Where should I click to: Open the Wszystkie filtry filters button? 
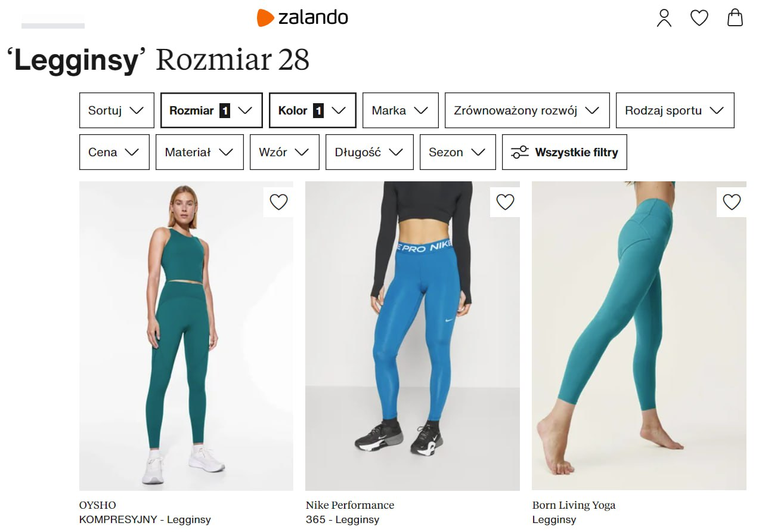[564, 152]
